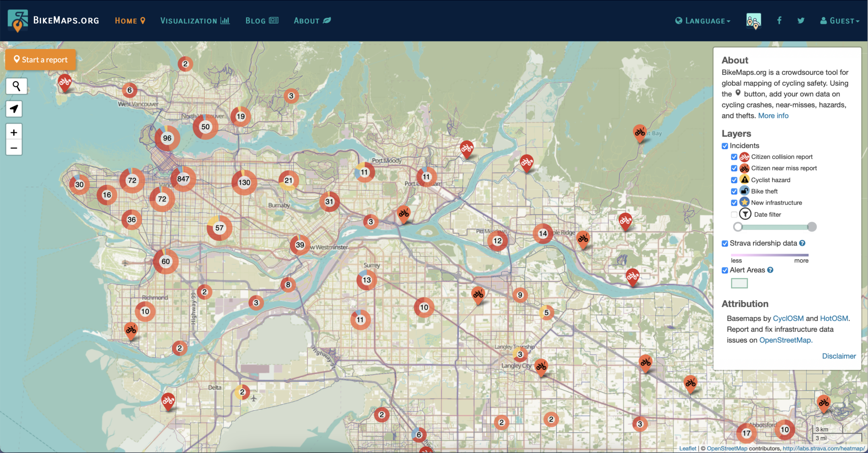Open the Disclaimer link

point(839,356)
